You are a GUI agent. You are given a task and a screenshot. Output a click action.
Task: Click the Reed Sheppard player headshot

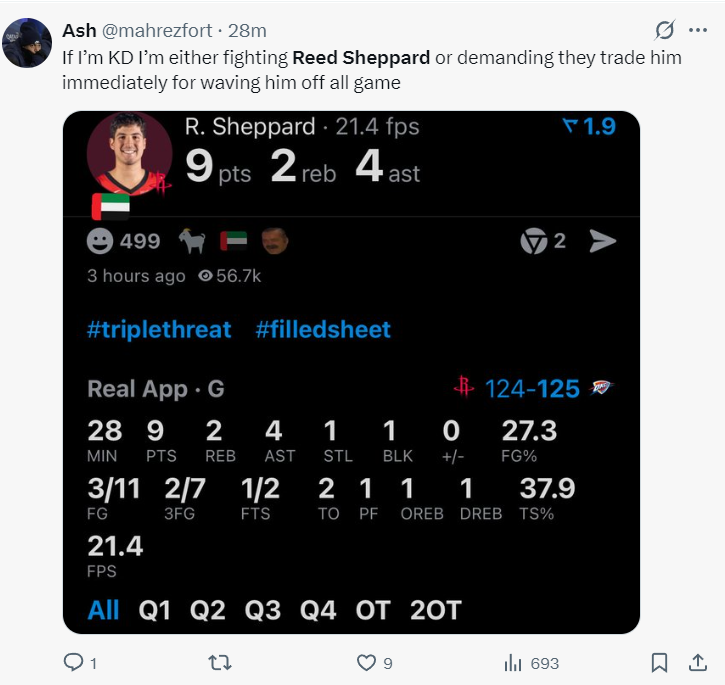click(x=129, y=158)
